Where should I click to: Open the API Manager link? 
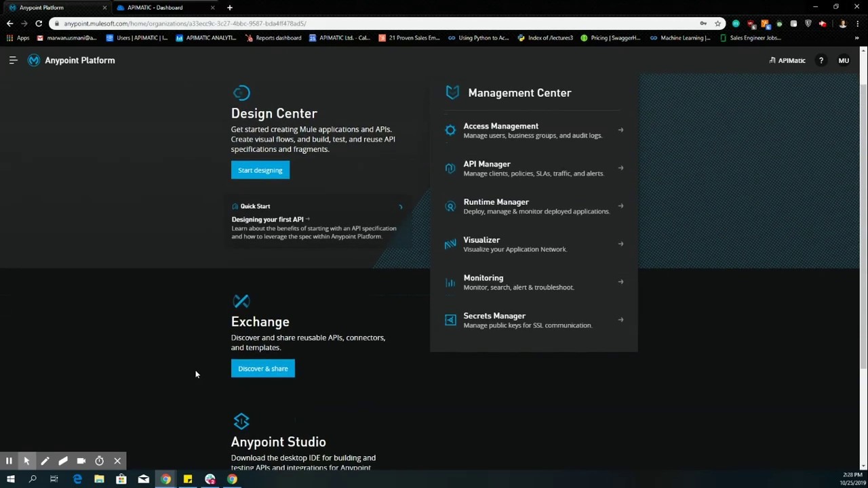click(x=487, y=164)
